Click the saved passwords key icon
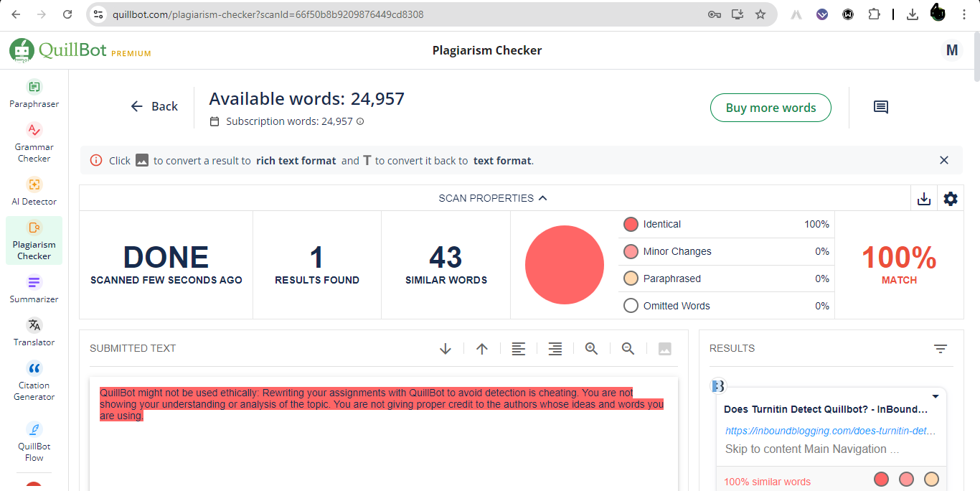980x491 pixels. [x=715, y=14]
